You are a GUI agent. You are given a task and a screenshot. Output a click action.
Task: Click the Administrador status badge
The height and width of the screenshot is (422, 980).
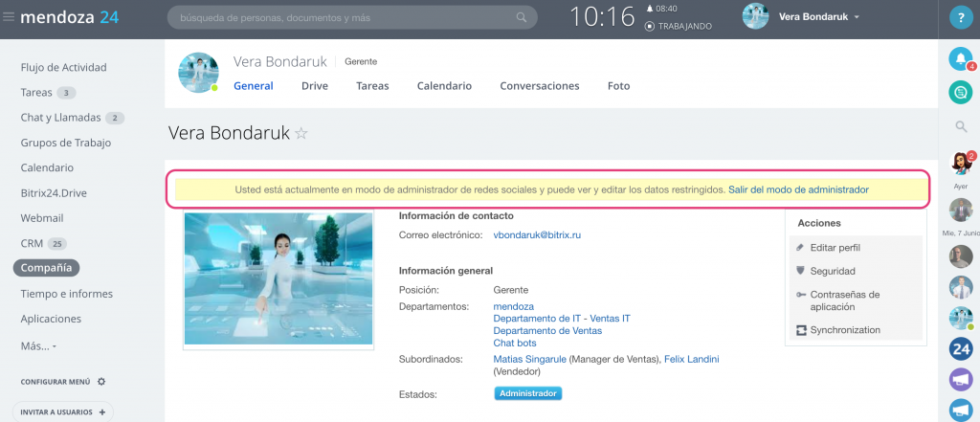tap(528, 394)
